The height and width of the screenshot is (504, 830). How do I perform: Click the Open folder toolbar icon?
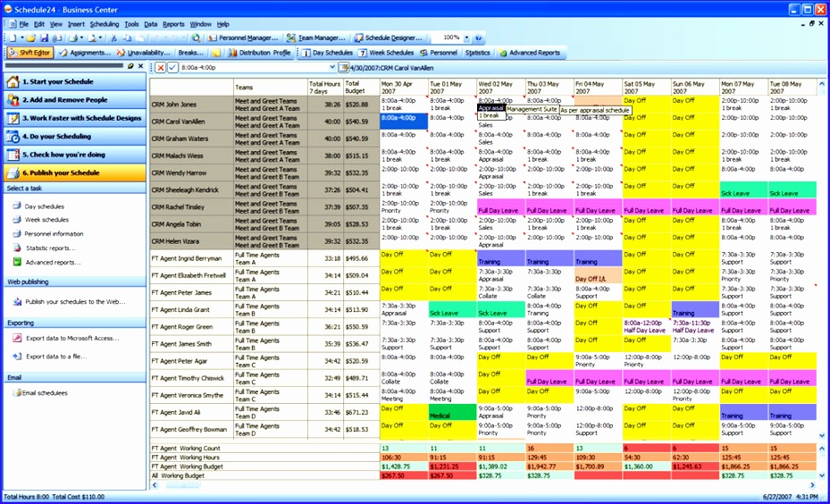(31, 38)
